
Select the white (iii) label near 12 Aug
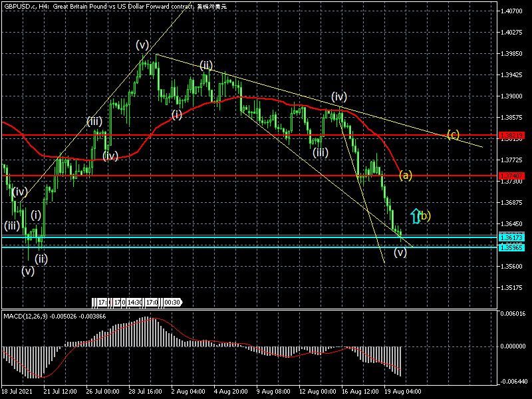[320, 153]
